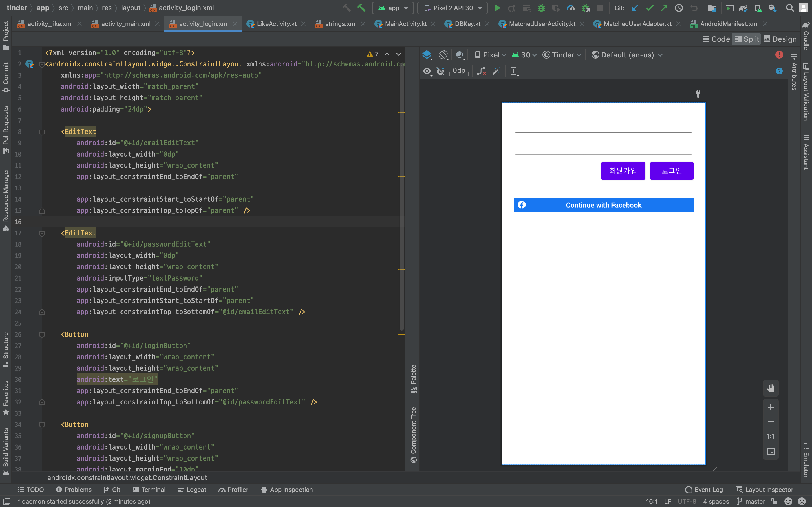Viewport: 812px width, 507px height.
Task: Open the Pixel 2 API 30 device dropdown
Action: [x=452, y=8]
